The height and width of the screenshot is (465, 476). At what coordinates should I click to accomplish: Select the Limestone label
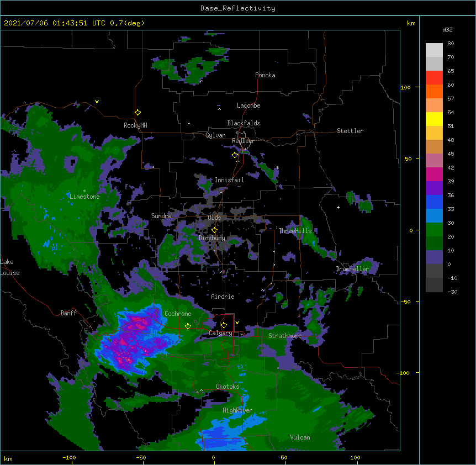point(84,197)
